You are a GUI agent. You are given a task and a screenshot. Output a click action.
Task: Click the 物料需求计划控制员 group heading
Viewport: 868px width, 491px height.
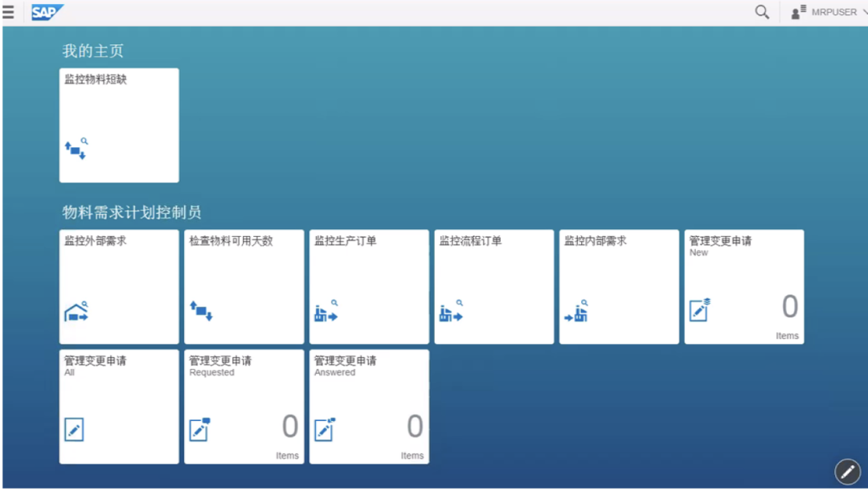pos(132,213)
